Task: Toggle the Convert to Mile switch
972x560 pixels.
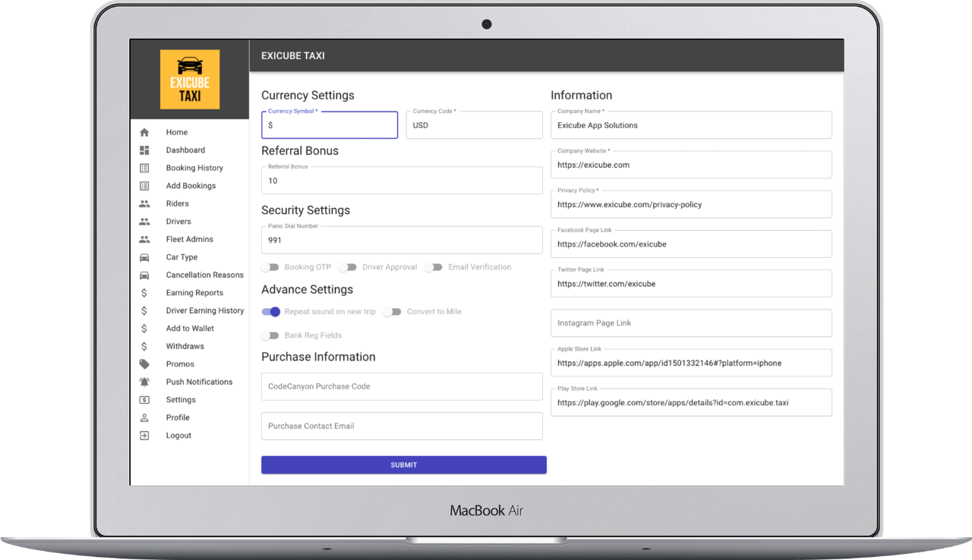Action: click(392, 312)
